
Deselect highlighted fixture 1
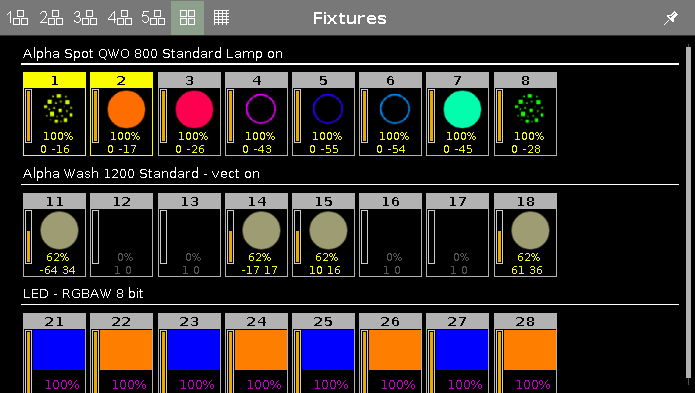click(x=55, y=114)
